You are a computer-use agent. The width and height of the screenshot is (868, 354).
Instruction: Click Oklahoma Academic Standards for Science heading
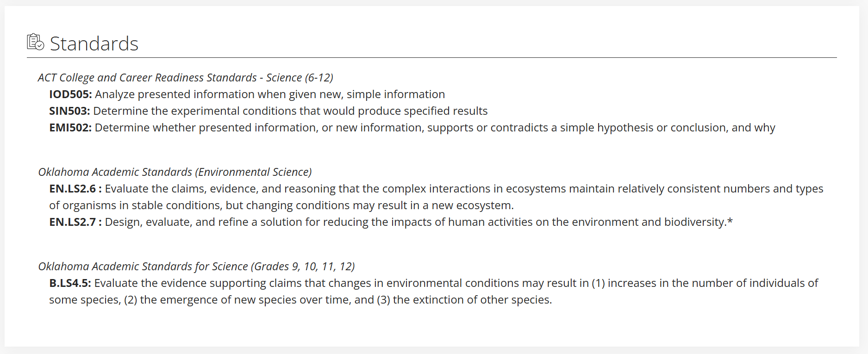tap(196, 267)
